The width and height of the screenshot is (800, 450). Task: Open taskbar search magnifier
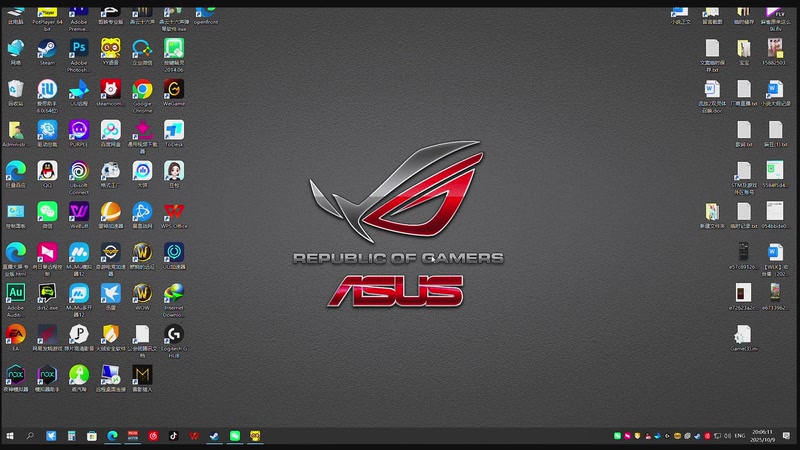[x=30, y=436]
